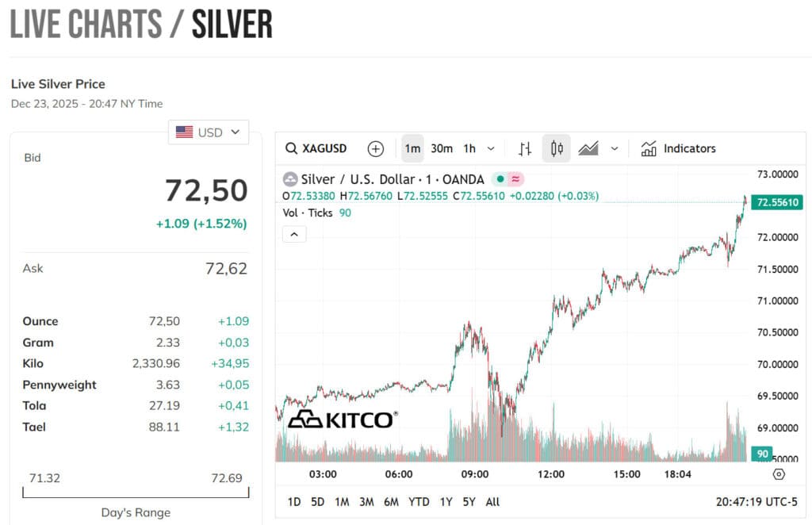Select the 5D date range
Viewport: 812px width, 525px height.
317,502
